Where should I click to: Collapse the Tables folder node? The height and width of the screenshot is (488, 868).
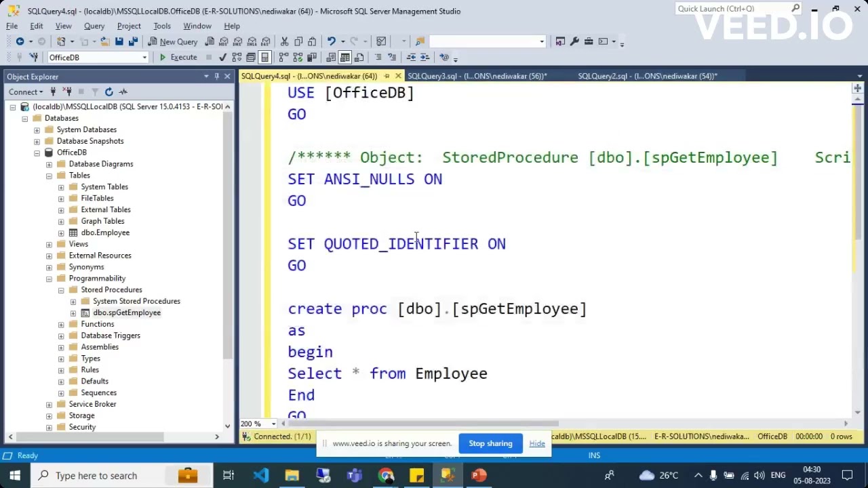point(49,176)
